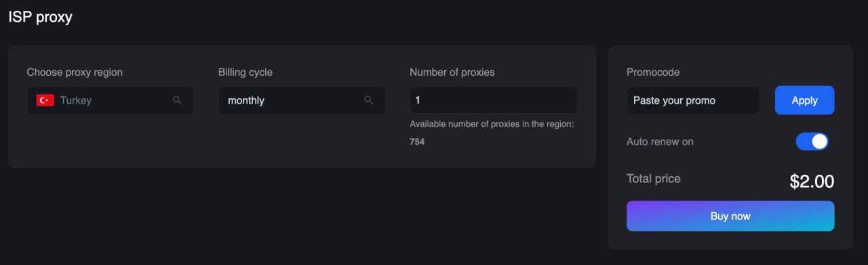This screenshot has height=265, width=868.
Task: Focus the Number of proxies input
Action: (x=493, y=100)
